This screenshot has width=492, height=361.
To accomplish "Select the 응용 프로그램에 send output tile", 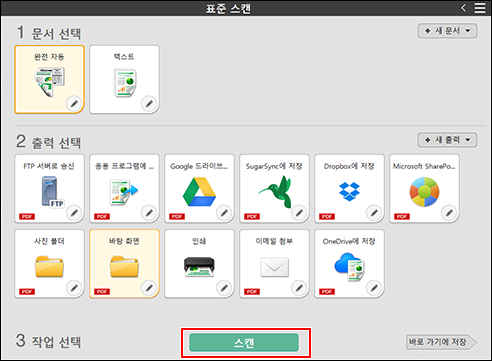I will (x=124, y=188).
